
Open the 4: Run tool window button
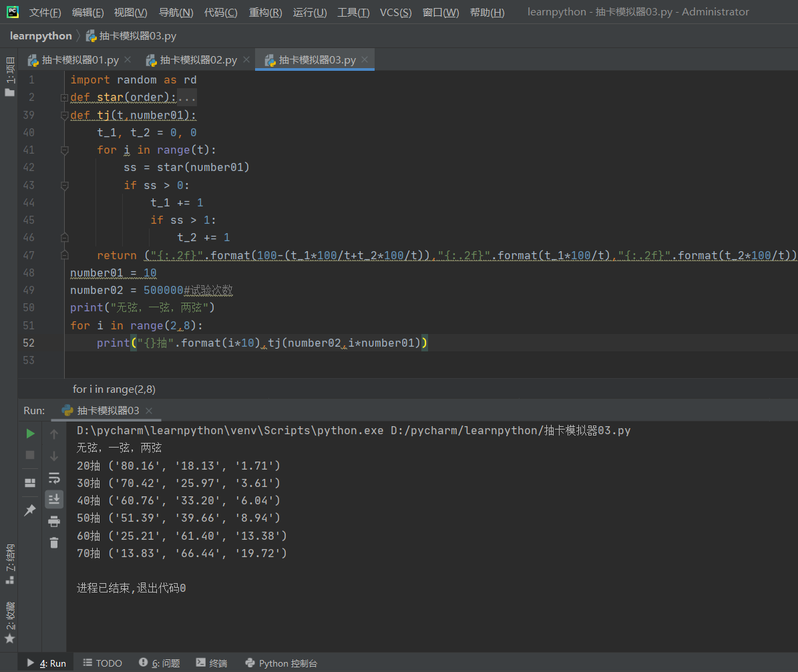(46, 663)
